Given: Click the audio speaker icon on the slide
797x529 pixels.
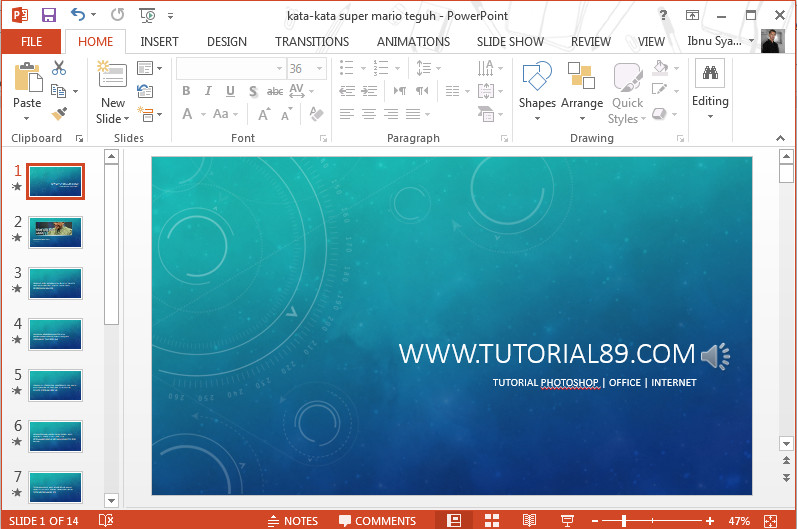Looking at the screenshot, I should [x=715, y=355].
